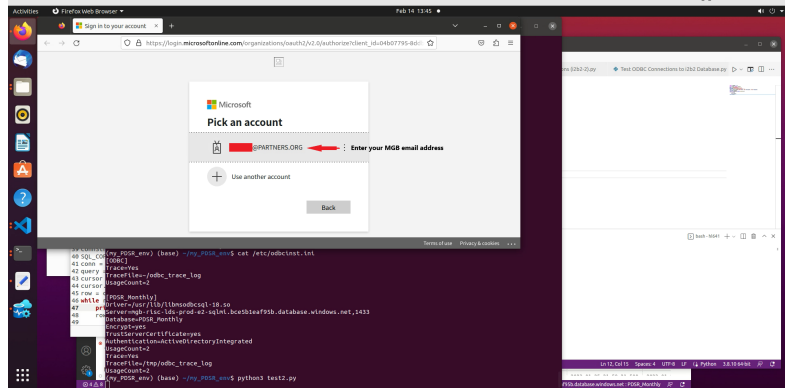Change line ending via LF status item
This screenshot has width=785, height=388.
pyautogui.click(x=683, y=364)
